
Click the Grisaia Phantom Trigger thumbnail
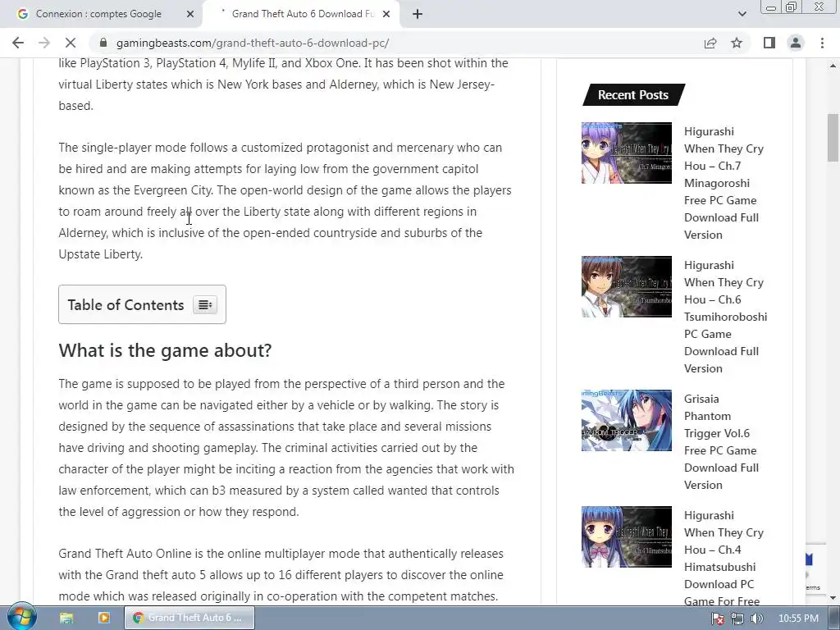(x=626, y=420)
